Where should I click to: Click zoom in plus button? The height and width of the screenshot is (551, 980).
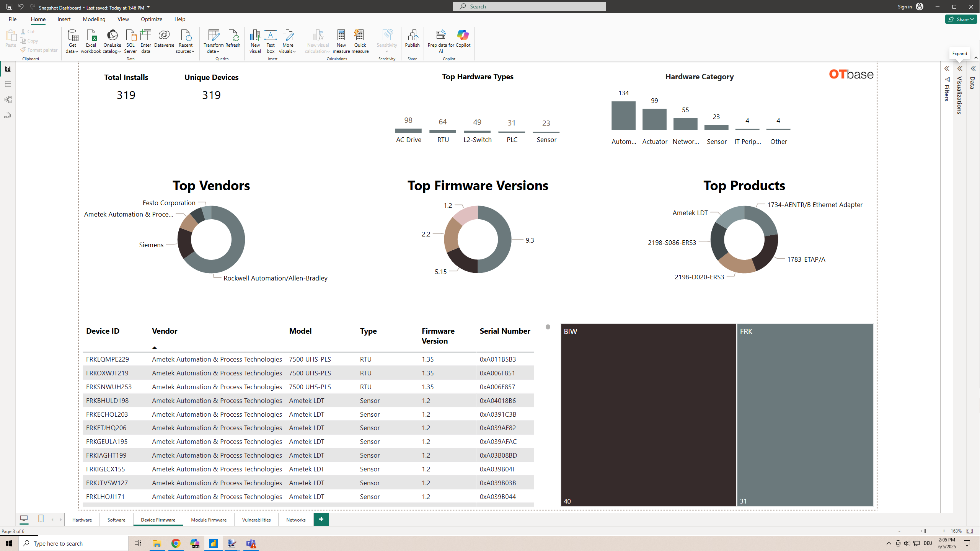tap(944, 531)
